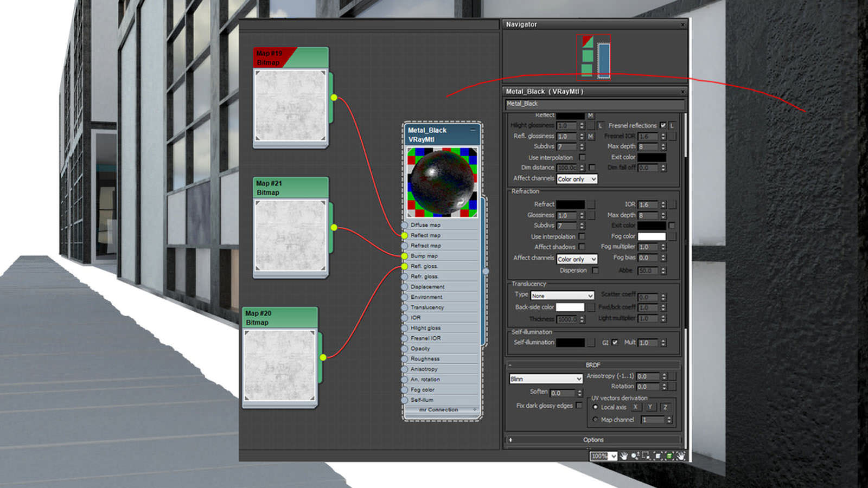The image size is (868, 488).
Task: Click the Refl. gloss. input socket
Action: [x=405, y=266]
